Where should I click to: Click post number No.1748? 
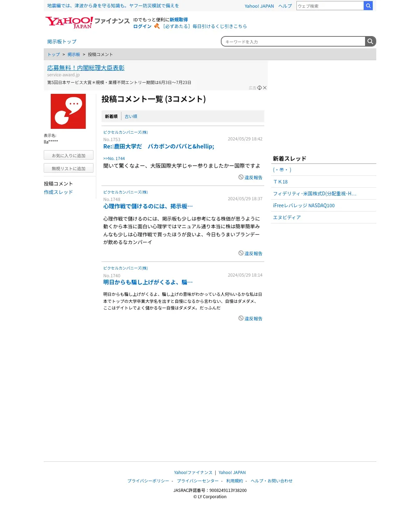point(112,200)
